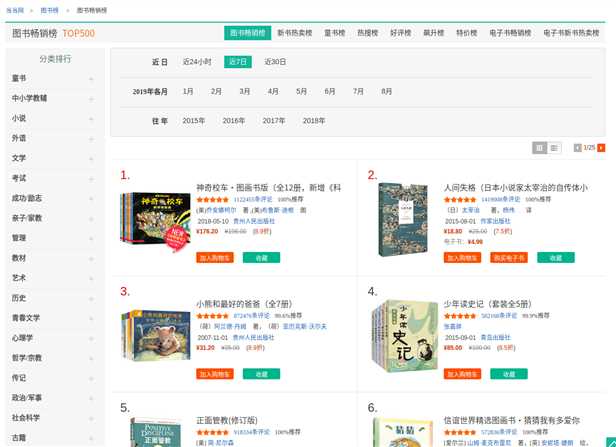Open 作家出版社 publisher link
The width and height of the screenshot is (616, 447).
(495, 221)
